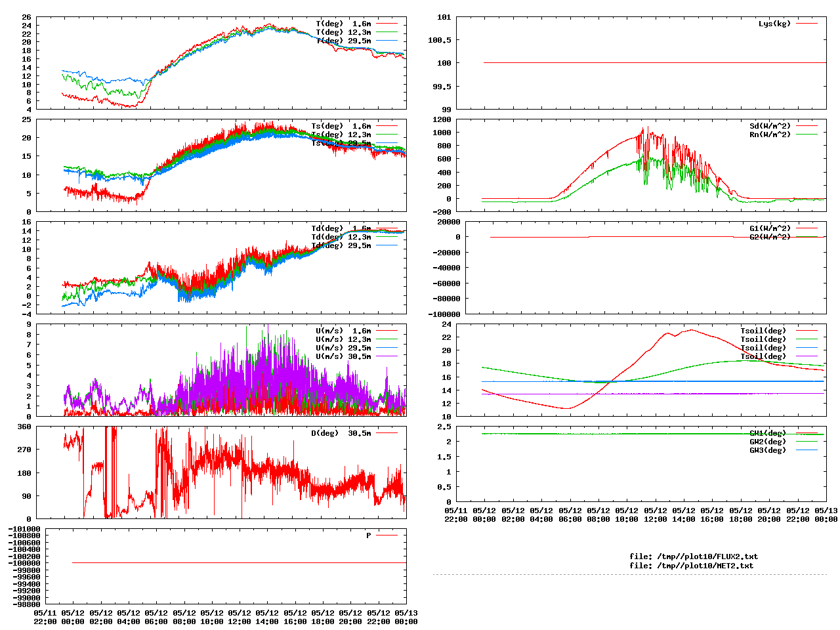Click the '05/11 22:00' x-axis label under pressure plot
This screenshot has height=630, width=840.
[x=45, y=617]
